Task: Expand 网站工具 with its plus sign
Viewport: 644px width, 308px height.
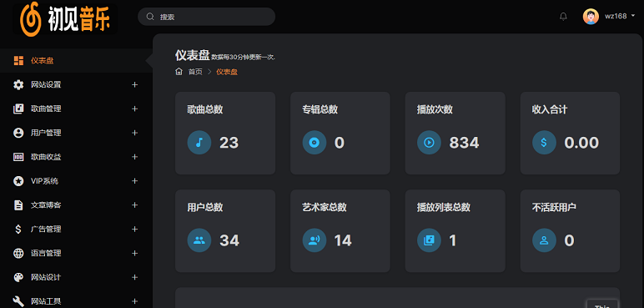Action: [x=134, y=301]
